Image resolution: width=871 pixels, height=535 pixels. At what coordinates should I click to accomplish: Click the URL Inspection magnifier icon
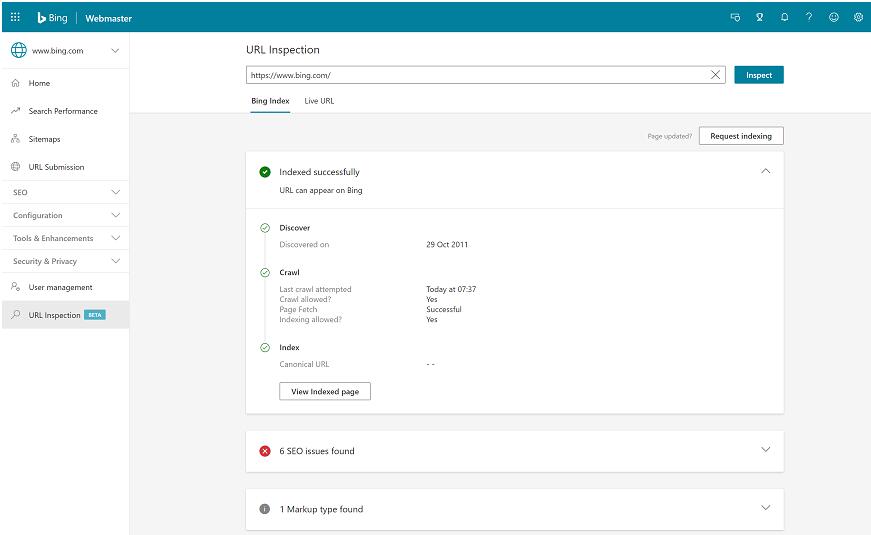coord(16,314)
